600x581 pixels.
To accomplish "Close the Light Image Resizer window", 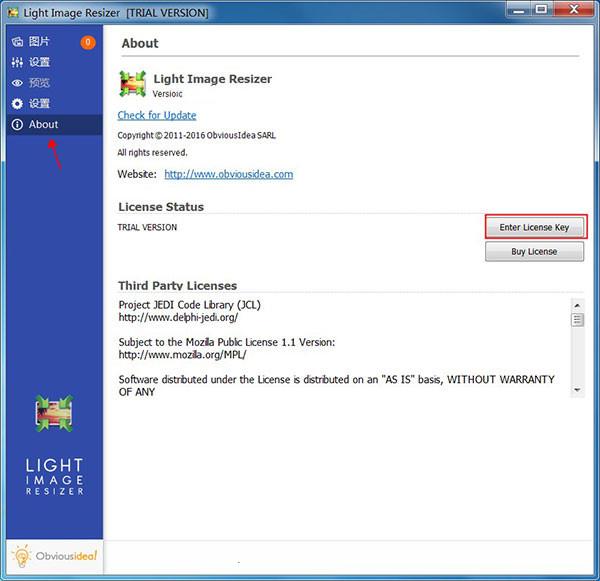I will click(573, 10).
